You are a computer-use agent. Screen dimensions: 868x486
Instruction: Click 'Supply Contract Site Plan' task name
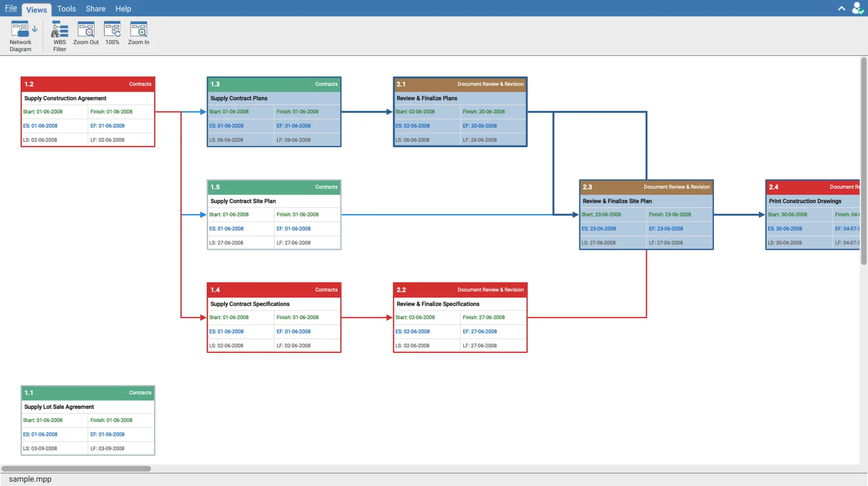pyautogui.click(x=243, y=201)
